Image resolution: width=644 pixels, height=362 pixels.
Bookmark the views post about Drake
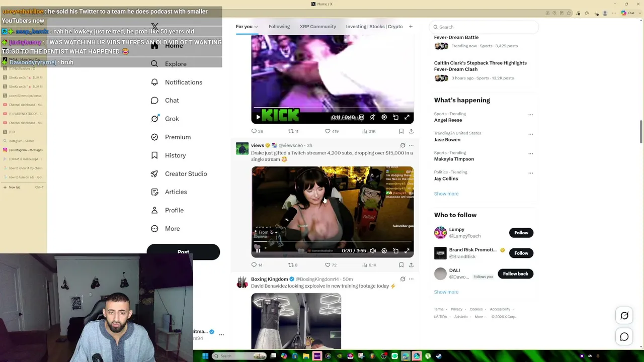pos(401,265)
